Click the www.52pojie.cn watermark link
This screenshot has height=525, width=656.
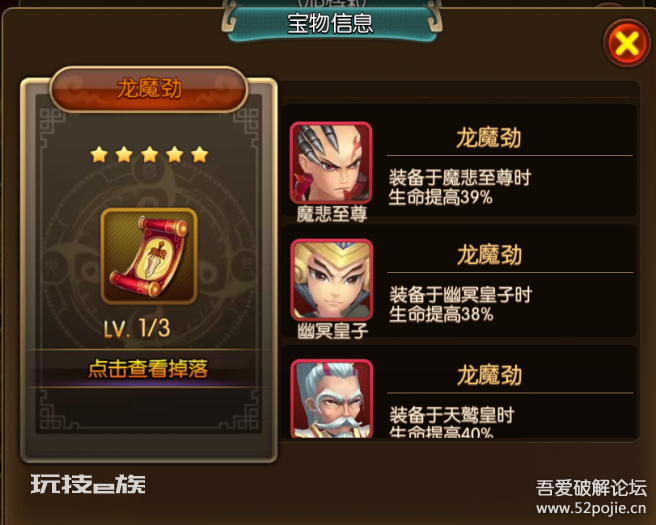[591, 508]
